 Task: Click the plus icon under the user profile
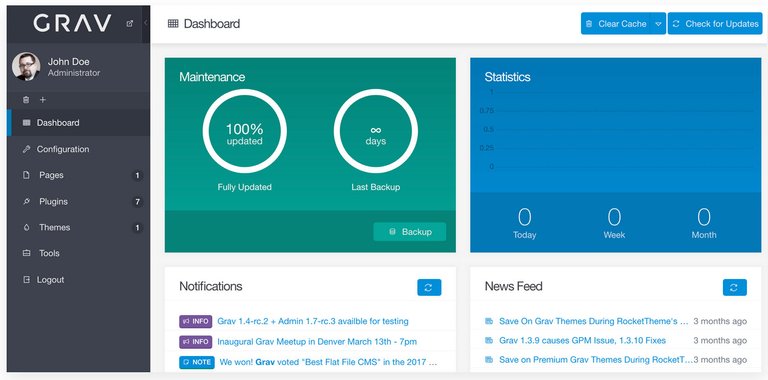[43, 100]
